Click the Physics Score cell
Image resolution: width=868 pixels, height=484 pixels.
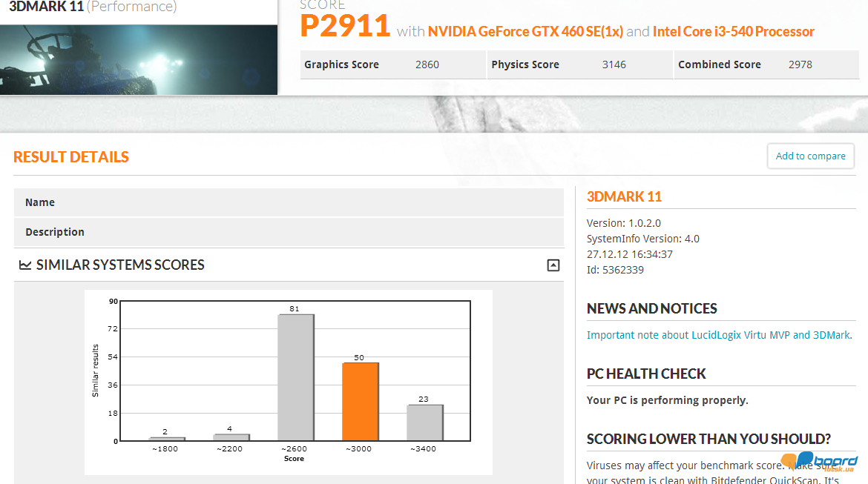click(579, 64)
